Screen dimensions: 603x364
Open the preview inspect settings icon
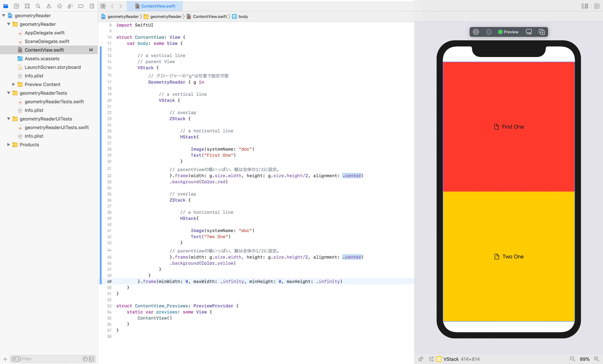(431, 359)
